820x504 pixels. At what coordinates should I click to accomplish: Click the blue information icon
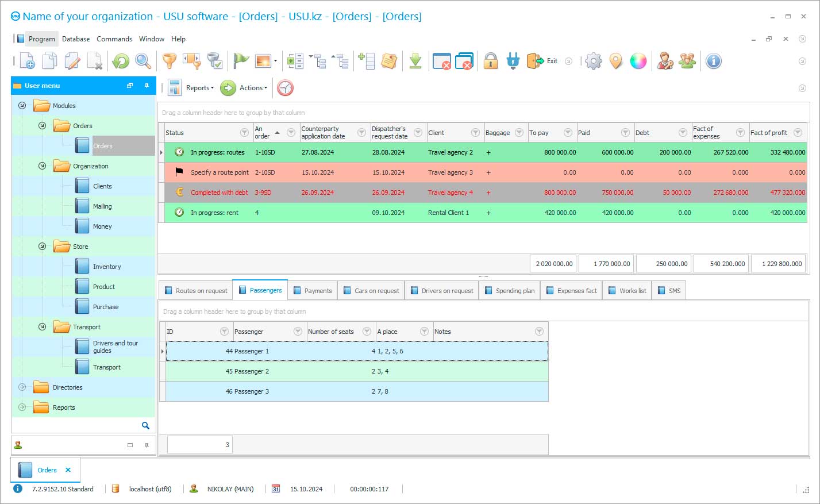(714, 61)
